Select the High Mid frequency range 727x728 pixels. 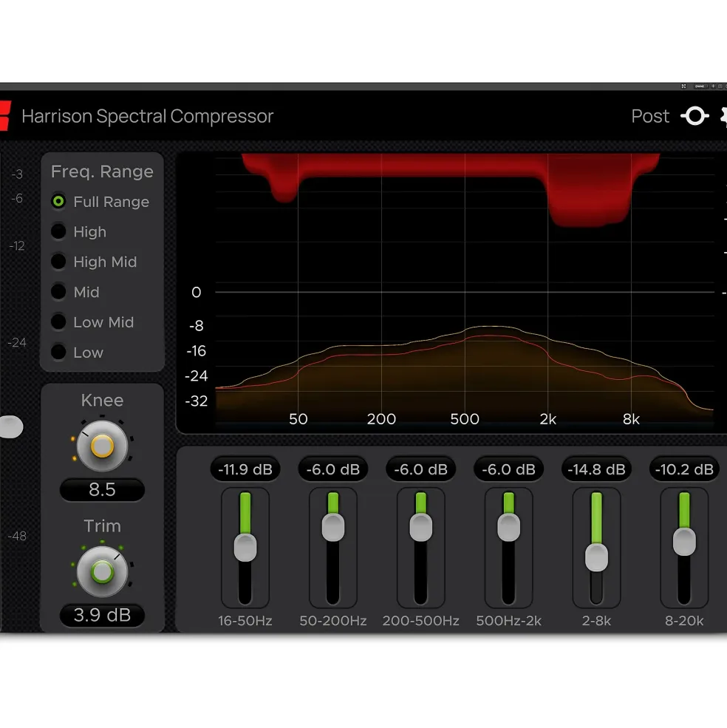point(95,262)
